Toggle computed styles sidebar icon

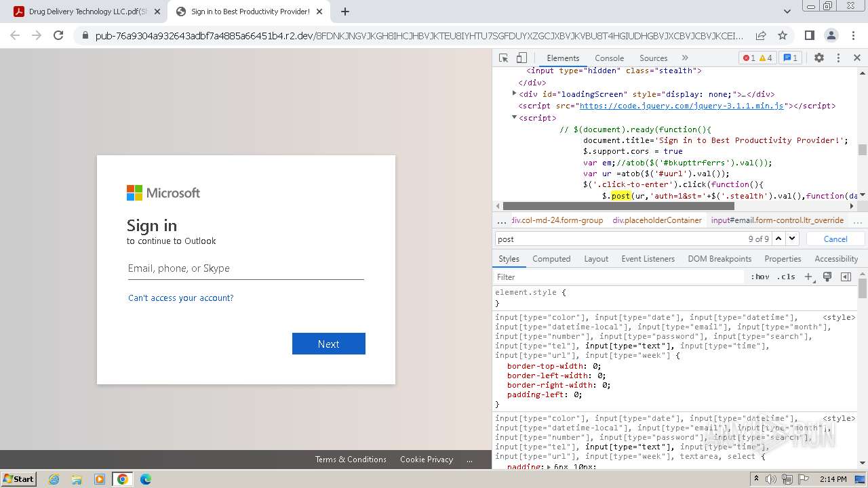[846, 277]
